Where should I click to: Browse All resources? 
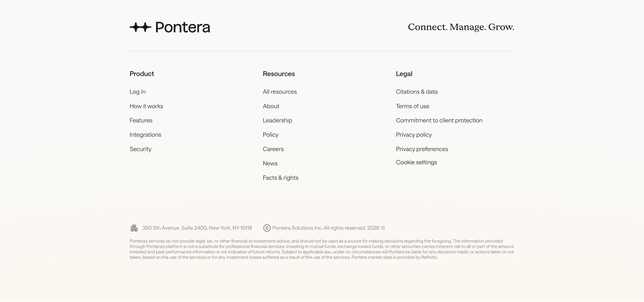click(280, 92)
